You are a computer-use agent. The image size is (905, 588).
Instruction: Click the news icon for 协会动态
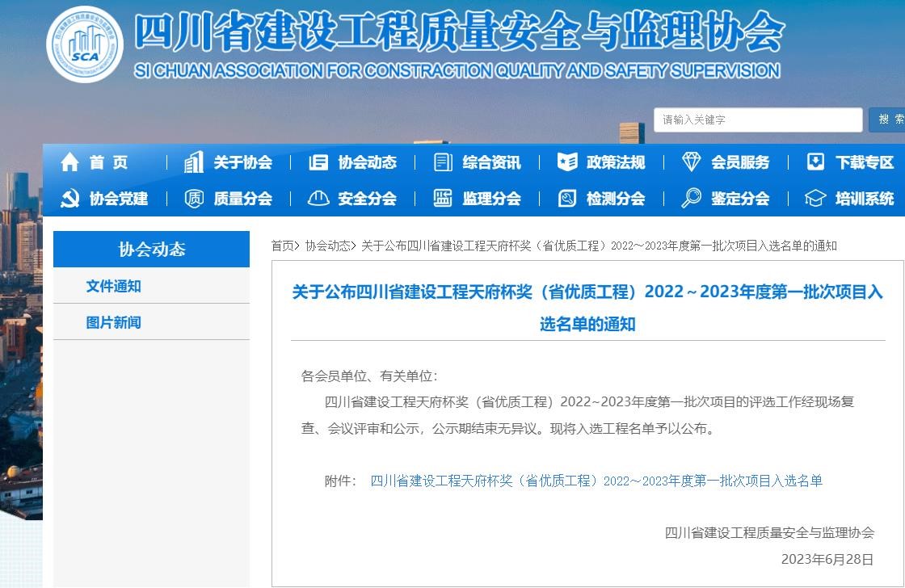coord(318,162)
